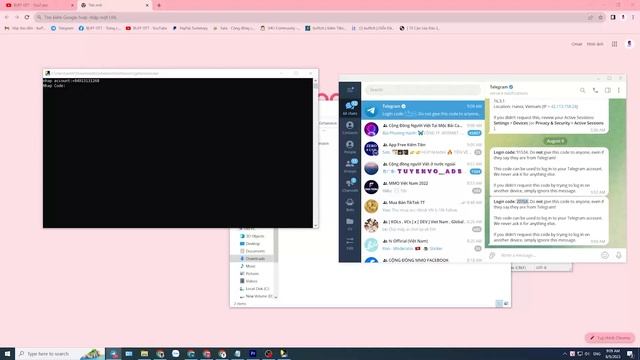This screenshot has width=640, height=360.
Task: Open MMO Việt Nam 2022 chat
Action: (x=423, y=187)
